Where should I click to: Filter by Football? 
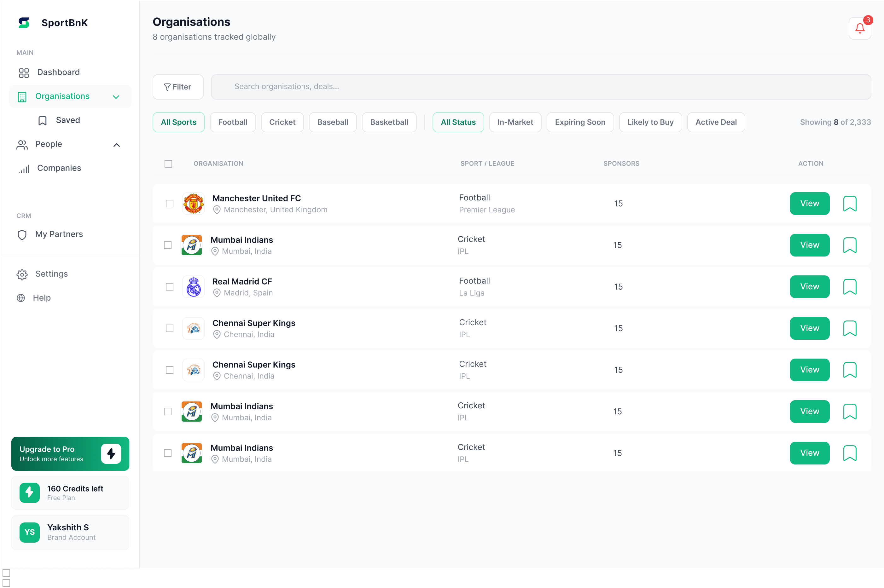click(x=233, y=122)
